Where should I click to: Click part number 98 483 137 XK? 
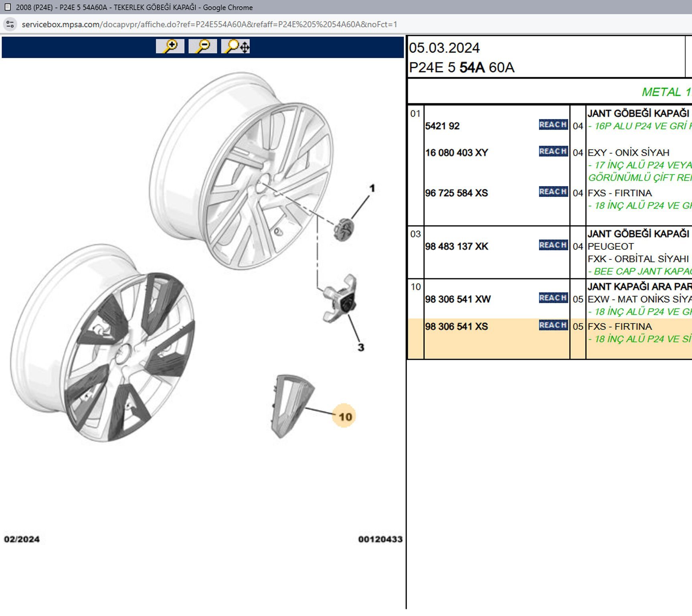456,246
